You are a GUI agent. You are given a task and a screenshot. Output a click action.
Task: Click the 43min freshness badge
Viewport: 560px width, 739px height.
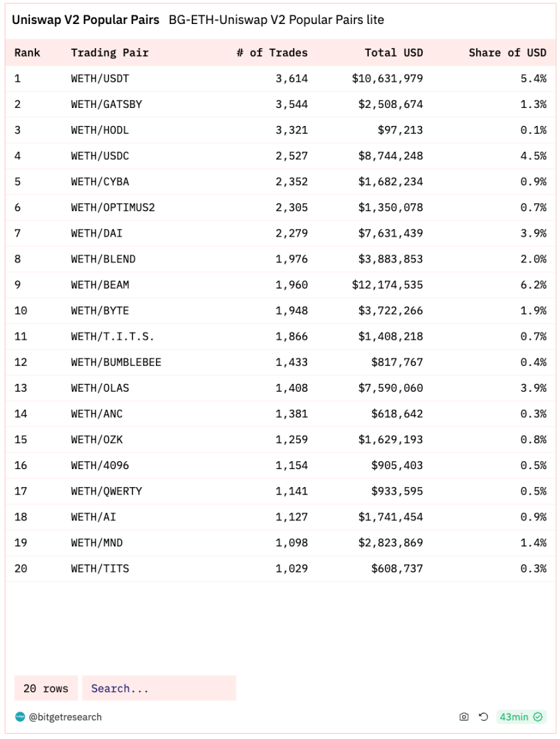[521, 717]
